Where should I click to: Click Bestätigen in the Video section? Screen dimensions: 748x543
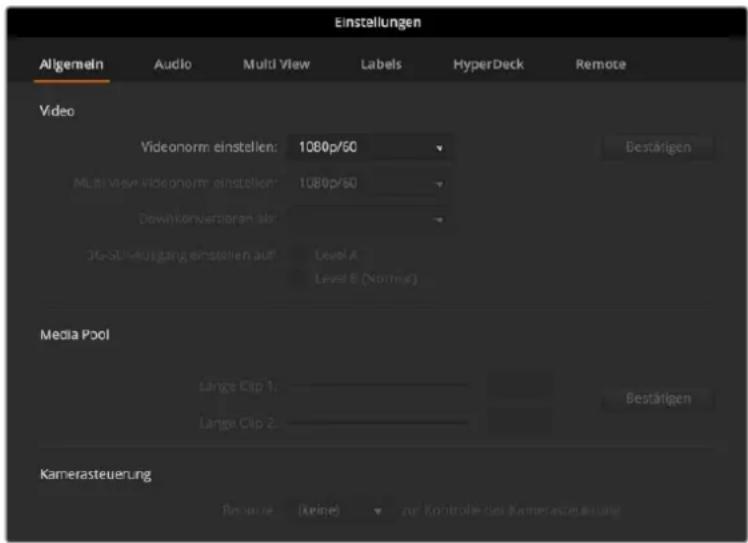click(x=658, y=147)
